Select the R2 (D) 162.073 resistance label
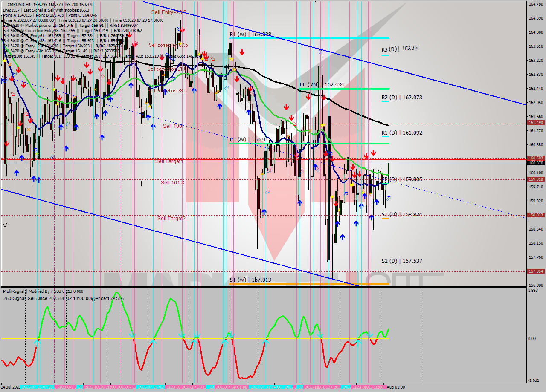The width and height of the screenshot is (546, 392). point(402,98)
